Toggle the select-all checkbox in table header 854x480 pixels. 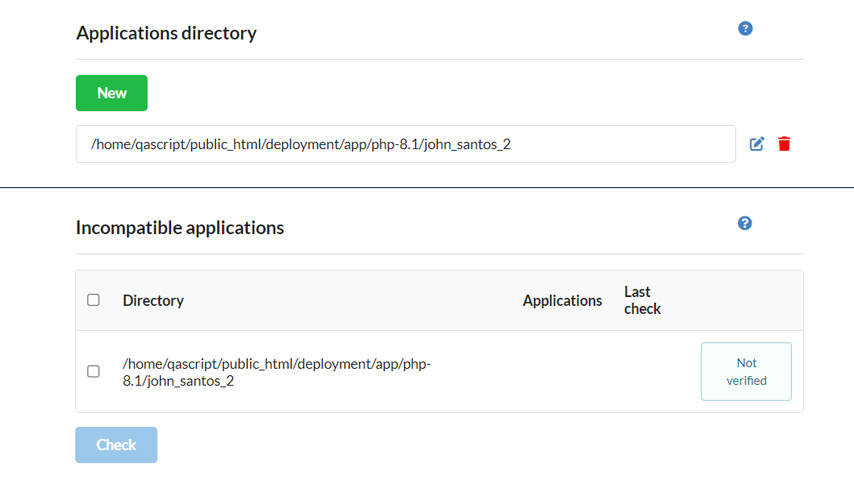(x=93, y=300)
